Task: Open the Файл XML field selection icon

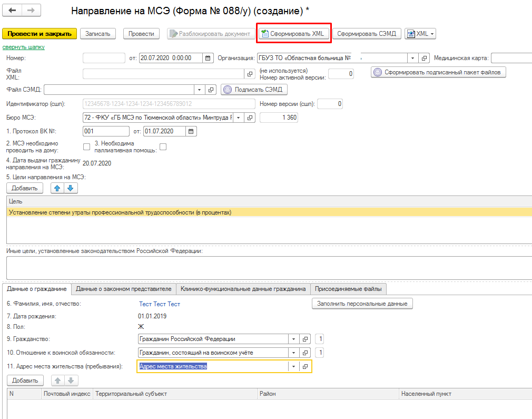Action: point(250,74)
